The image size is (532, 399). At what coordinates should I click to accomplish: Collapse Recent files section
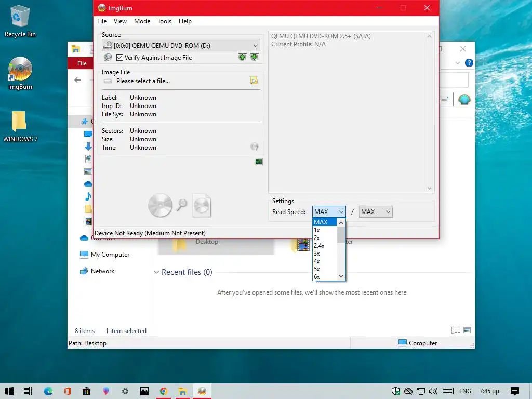click(x=156, y=272)
